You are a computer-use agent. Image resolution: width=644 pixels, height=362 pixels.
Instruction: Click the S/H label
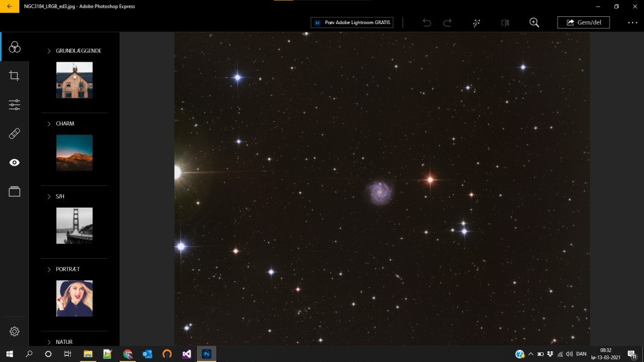pyautogui.click(x=60, y=196)
